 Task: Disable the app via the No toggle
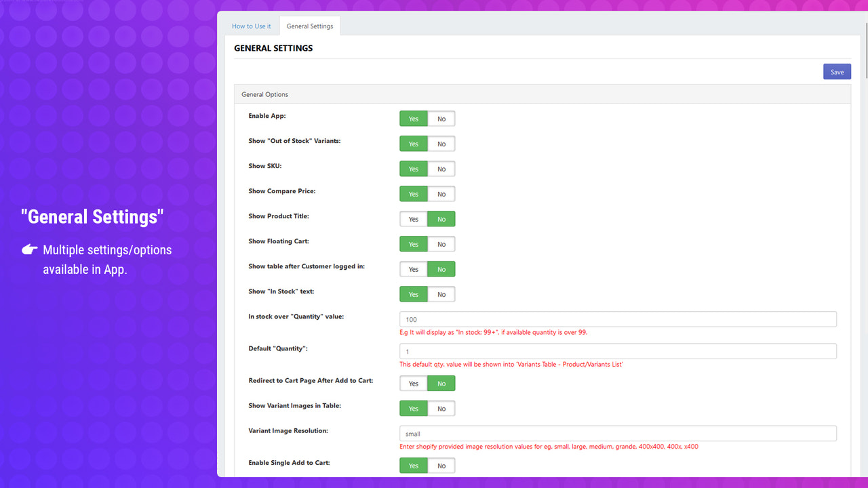[441, 118]
